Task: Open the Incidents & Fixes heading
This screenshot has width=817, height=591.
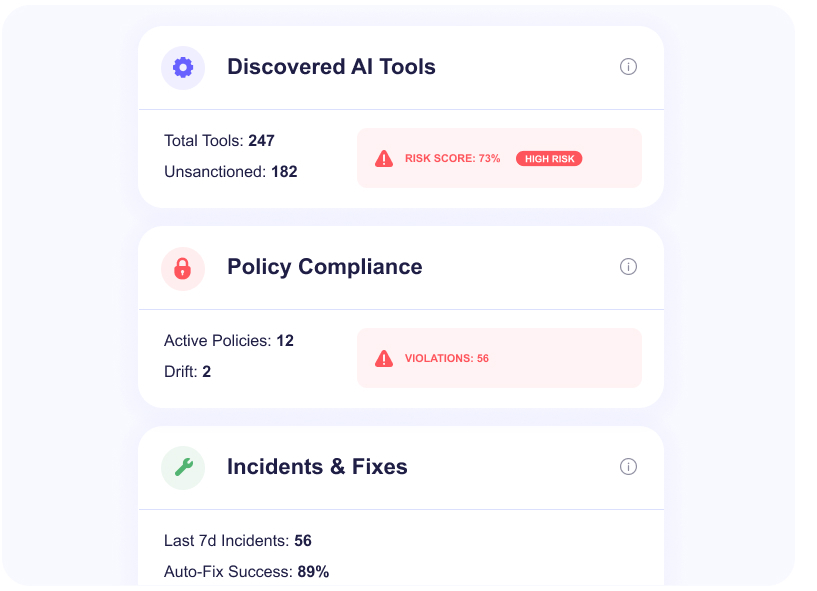Action: click(x=317, y=467)
